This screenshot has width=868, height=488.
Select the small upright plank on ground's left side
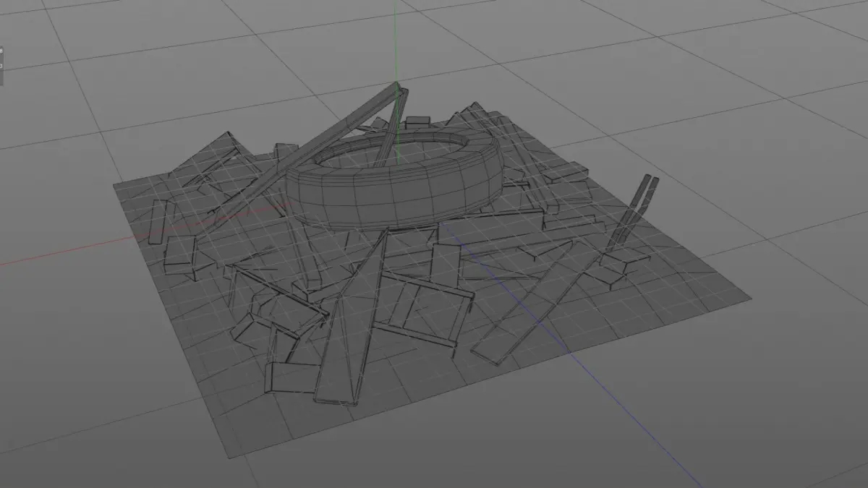[156, 222]
